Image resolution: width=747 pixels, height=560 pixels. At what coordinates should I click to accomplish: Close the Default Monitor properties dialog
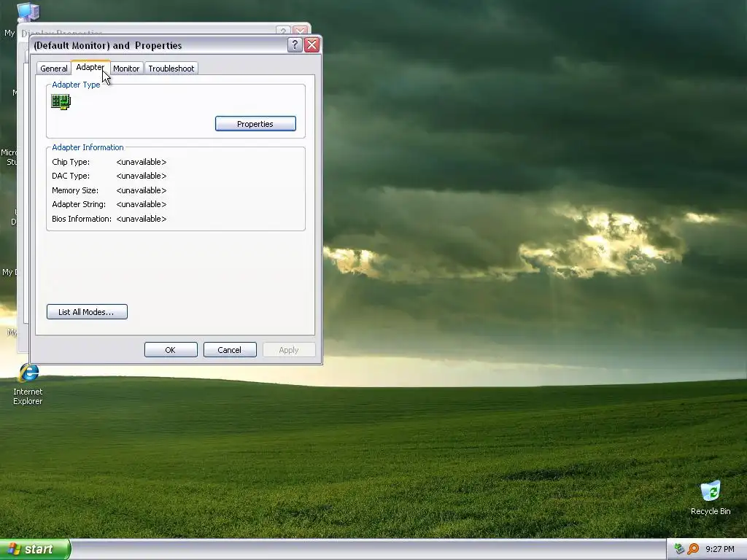click(x=312, y=44)
